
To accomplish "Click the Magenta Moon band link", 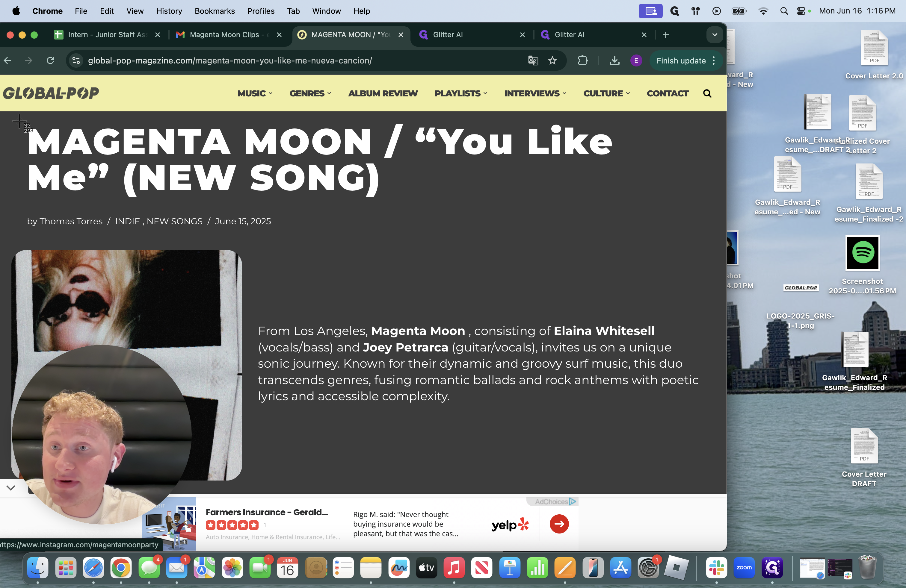I will tap(418, 331).
